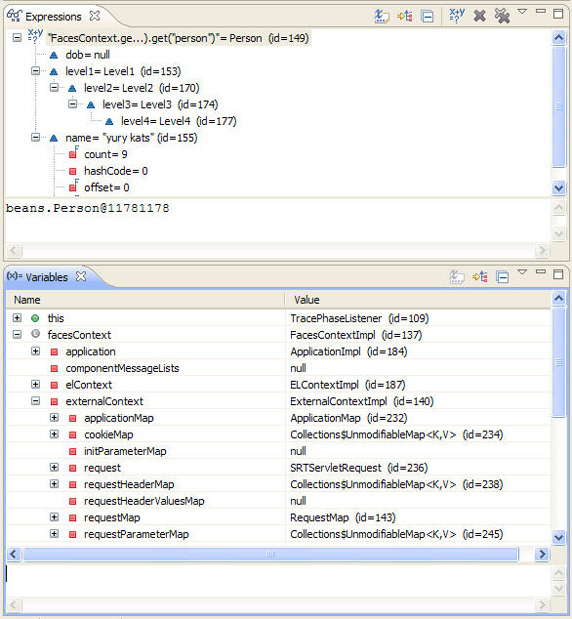Screen dimensions: 572x619
Task: Click the red square icon beside hashCode
Action: (73, 171)
